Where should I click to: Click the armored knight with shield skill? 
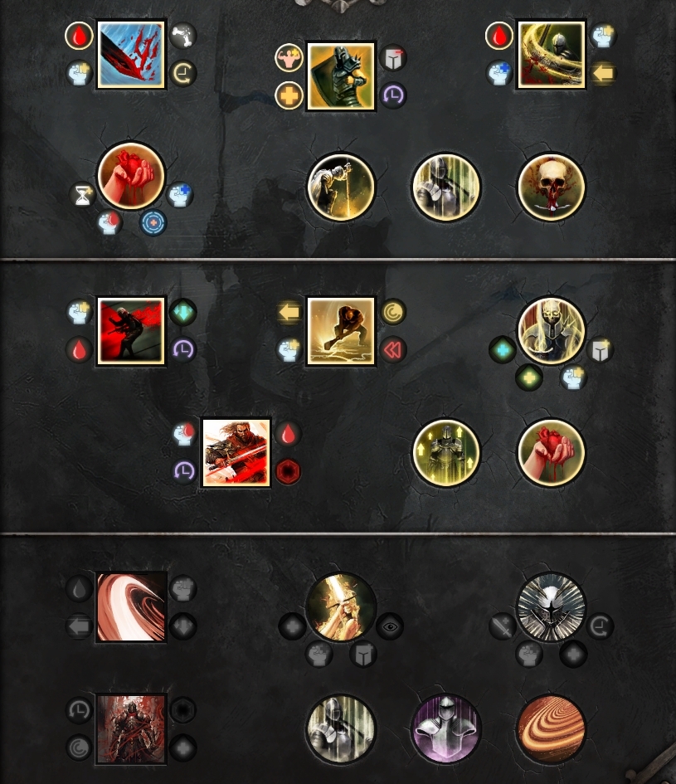341,76
